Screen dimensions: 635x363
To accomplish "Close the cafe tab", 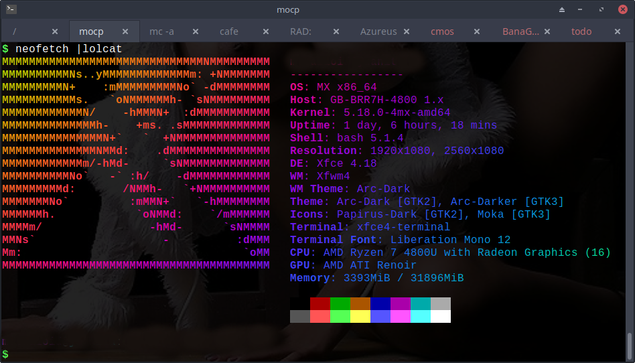I will (266, 32).
